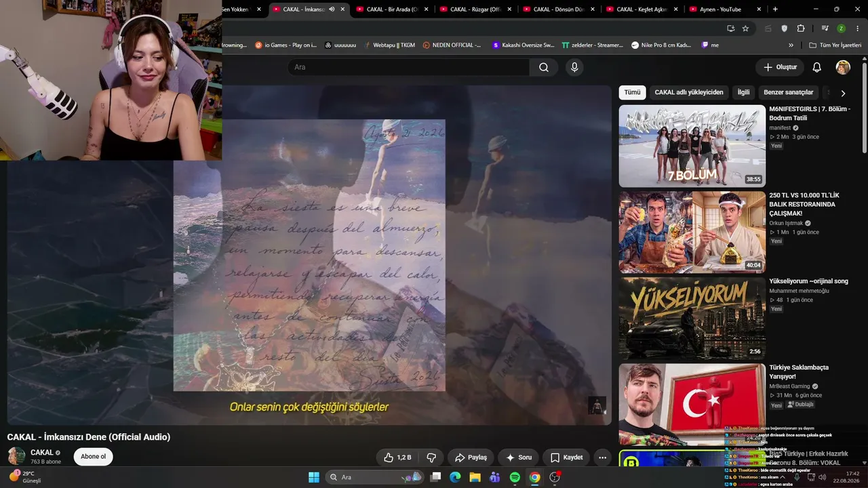Open Chrome extensions puzzle icon

coord(801,28)
